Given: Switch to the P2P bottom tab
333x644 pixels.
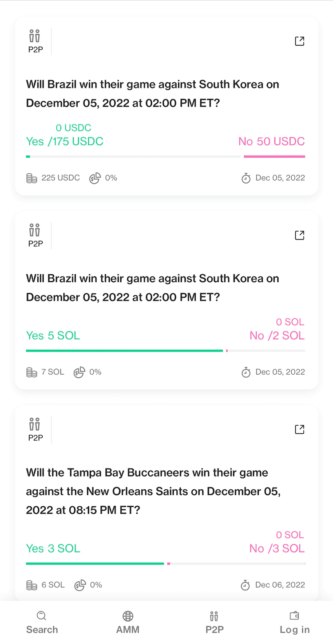Looking at the screenshot, I should coord(214,623).
